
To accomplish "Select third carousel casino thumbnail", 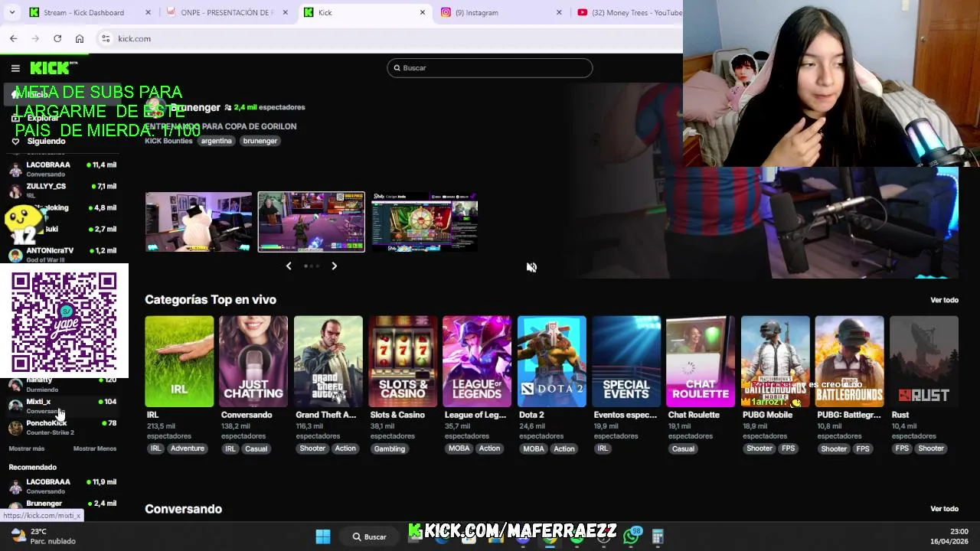I will coord(425,222).
